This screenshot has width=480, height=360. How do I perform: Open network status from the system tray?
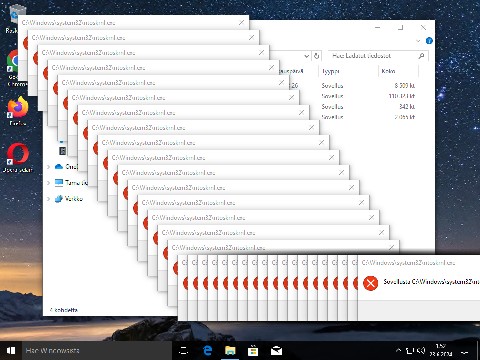coord(410,350)
